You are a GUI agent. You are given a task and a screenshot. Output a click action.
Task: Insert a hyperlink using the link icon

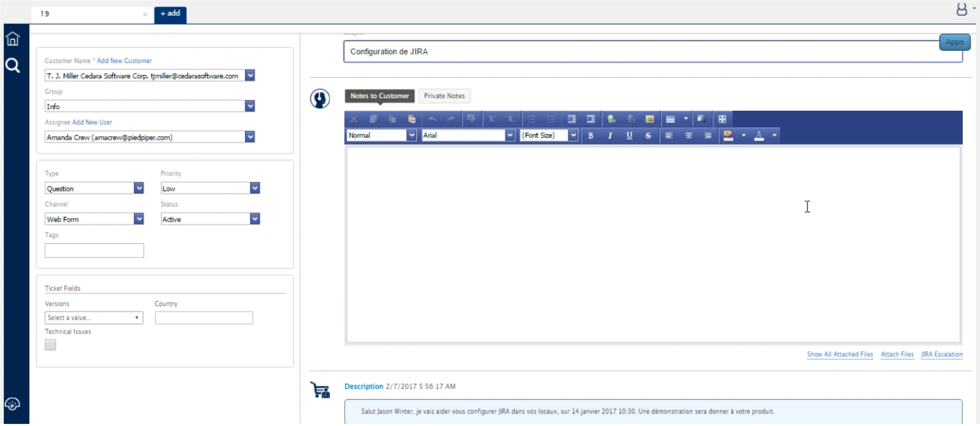(611, 119)
